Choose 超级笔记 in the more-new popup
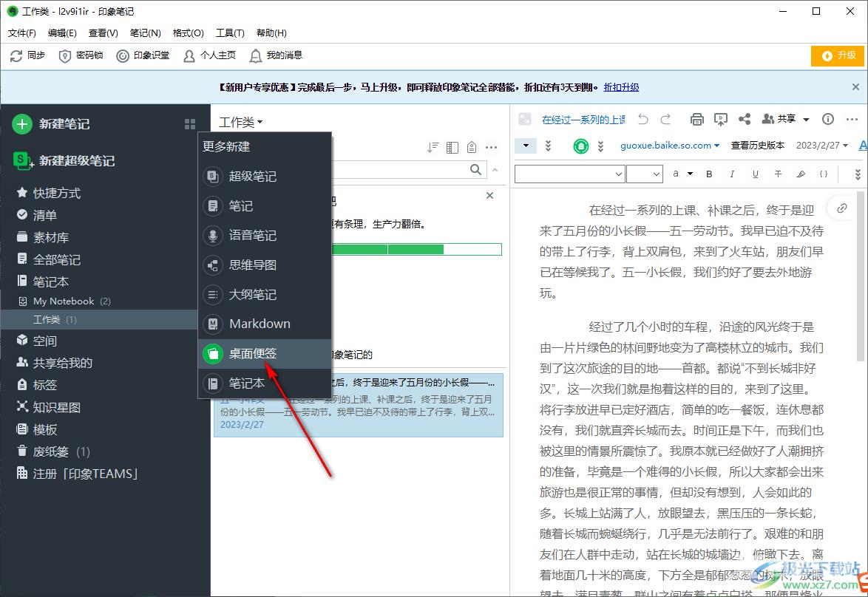 click(265, 177)
